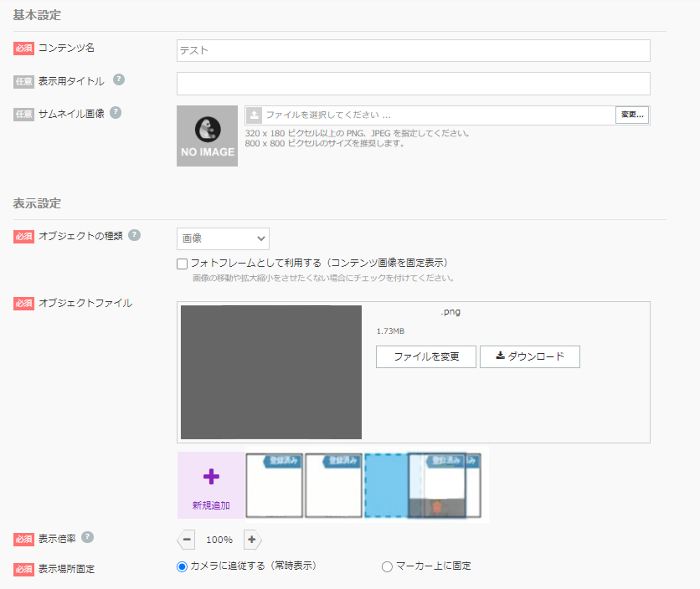Click the コンテンツ名 input field
The image size is (700, 589).
[413, 50]
